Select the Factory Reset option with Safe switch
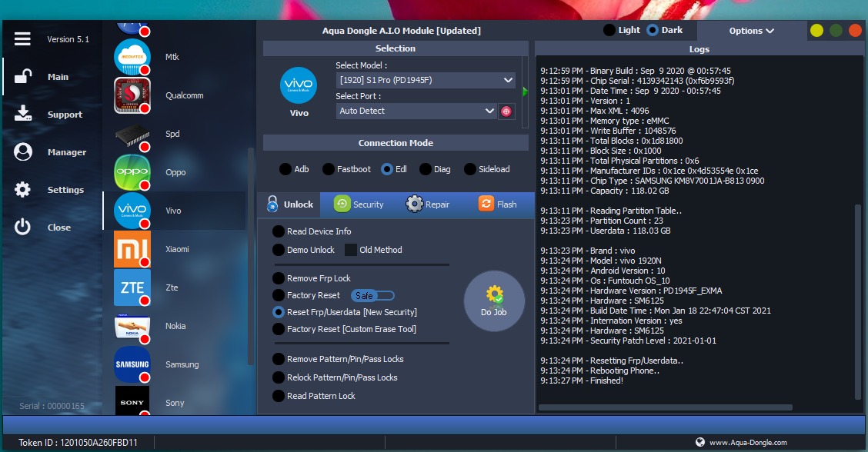This screenshot has width=868, height=452. pyautogui.click(x=306, y=295)
